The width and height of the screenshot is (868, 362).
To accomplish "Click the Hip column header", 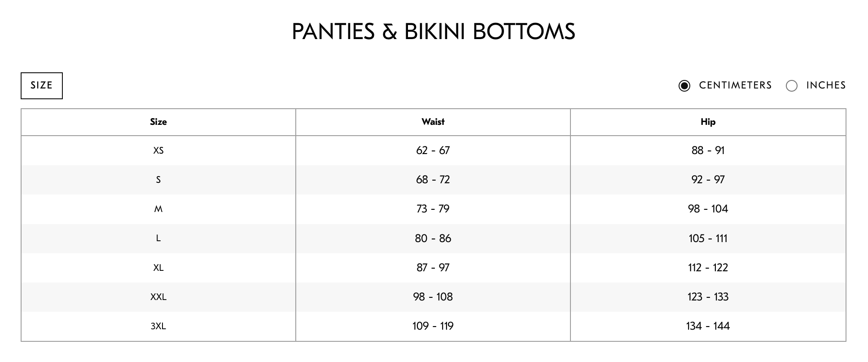I will point(708,122).
